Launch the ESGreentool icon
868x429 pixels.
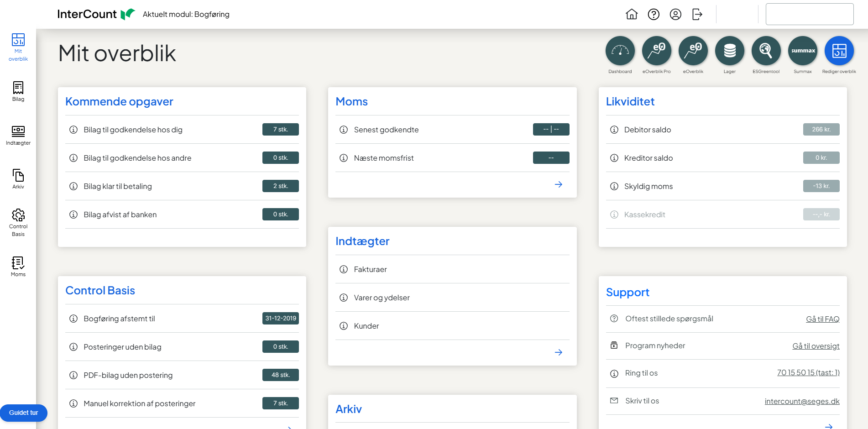pyautogui.click(x=766, y=51)
